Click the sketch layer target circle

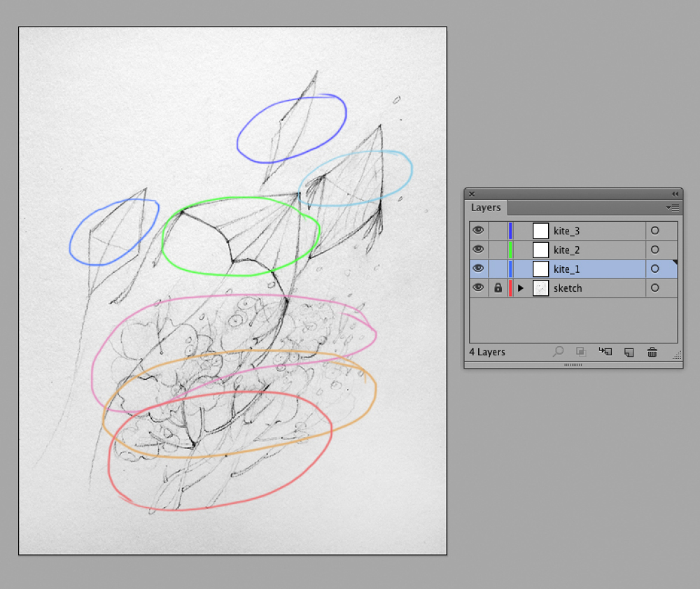(x=655, y=288)
